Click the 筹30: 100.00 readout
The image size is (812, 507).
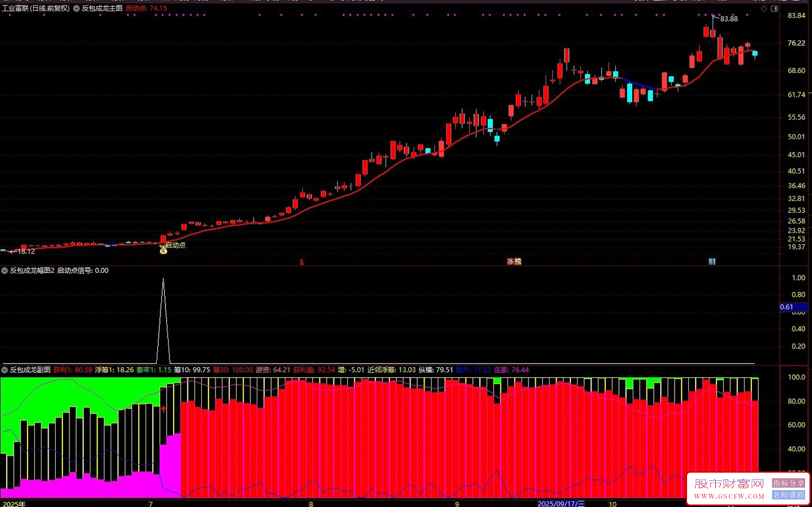coord(233,370)
